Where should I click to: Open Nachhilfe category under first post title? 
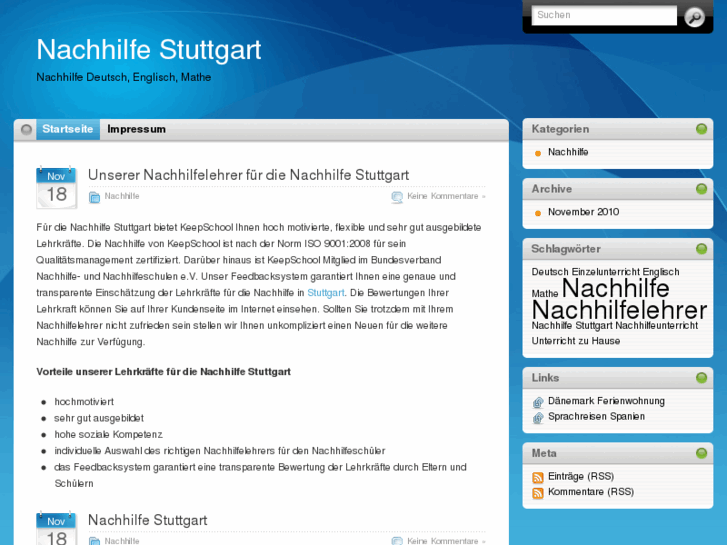click(122, 196)
